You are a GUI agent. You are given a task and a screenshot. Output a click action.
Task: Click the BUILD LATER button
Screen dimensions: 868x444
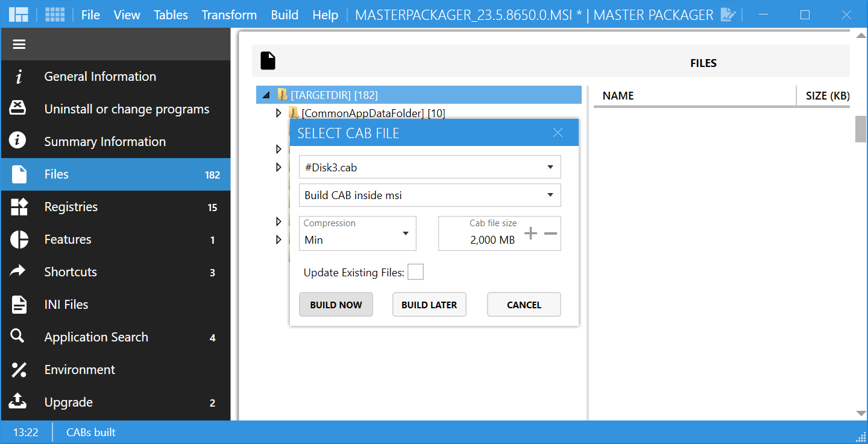tap(429, 305)
